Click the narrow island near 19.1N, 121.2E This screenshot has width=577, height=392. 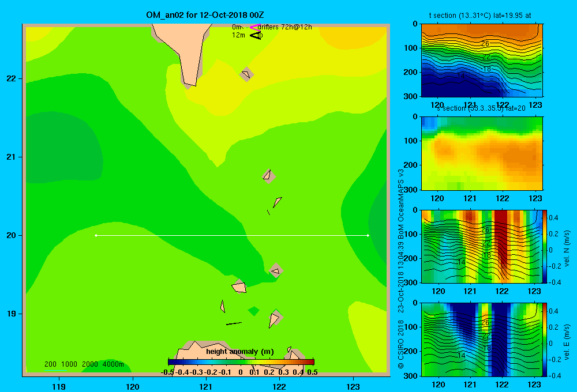(x=223, y=306)
